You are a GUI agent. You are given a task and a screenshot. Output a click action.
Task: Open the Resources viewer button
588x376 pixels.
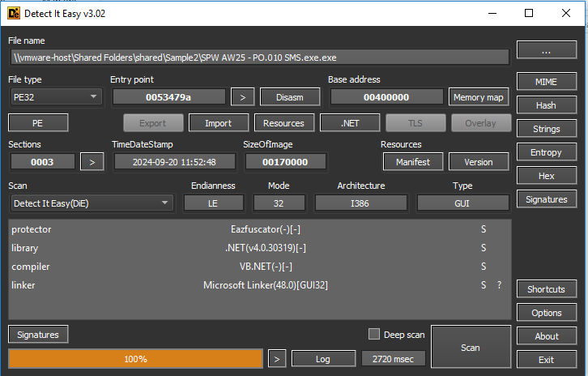click(x=283, y=123)
